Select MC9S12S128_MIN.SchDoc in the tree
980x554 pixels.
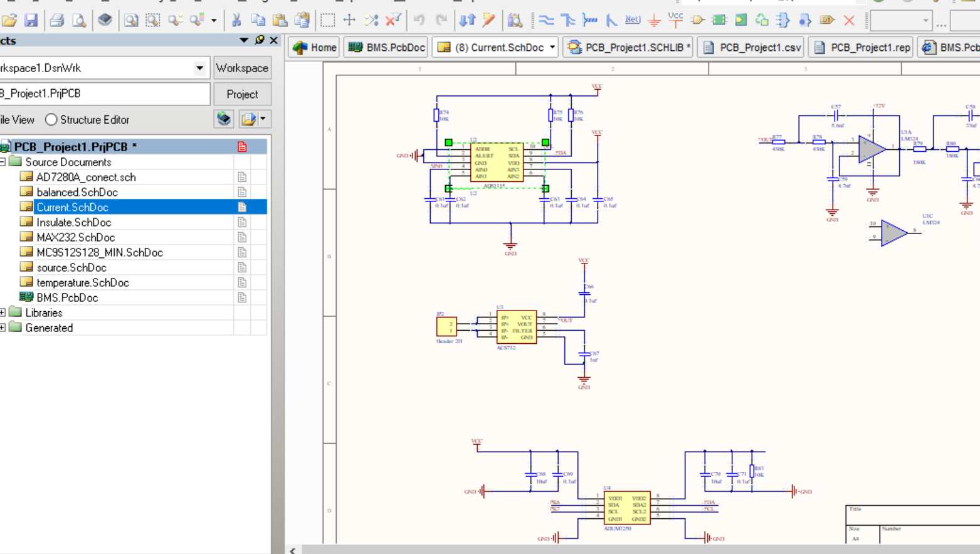click(100, 252)
